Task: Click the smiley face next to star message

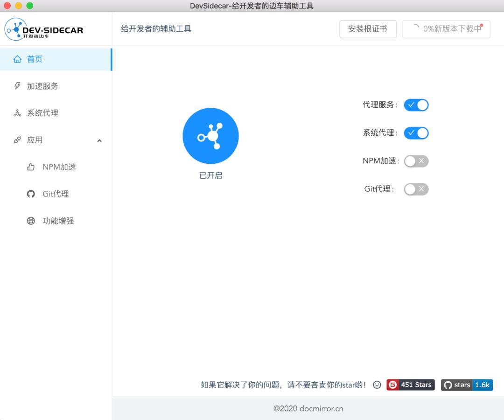Action: (x=377, y=385)
